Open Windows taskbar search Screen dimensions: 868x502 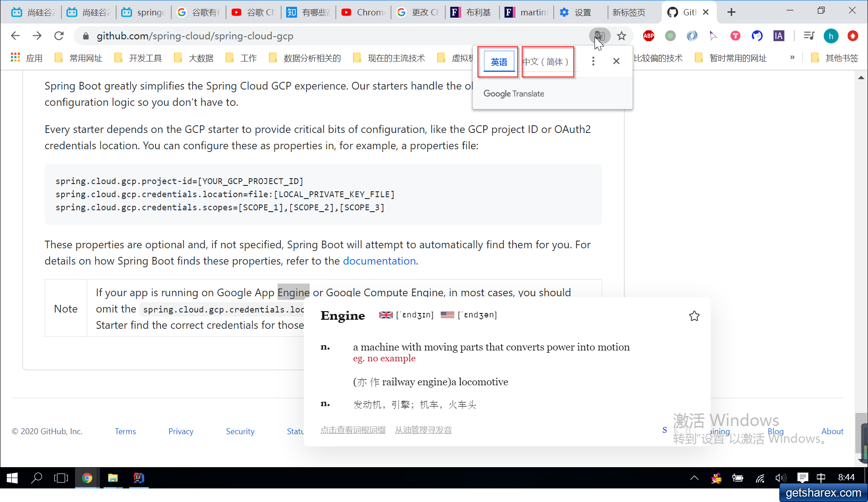(37, 478)
